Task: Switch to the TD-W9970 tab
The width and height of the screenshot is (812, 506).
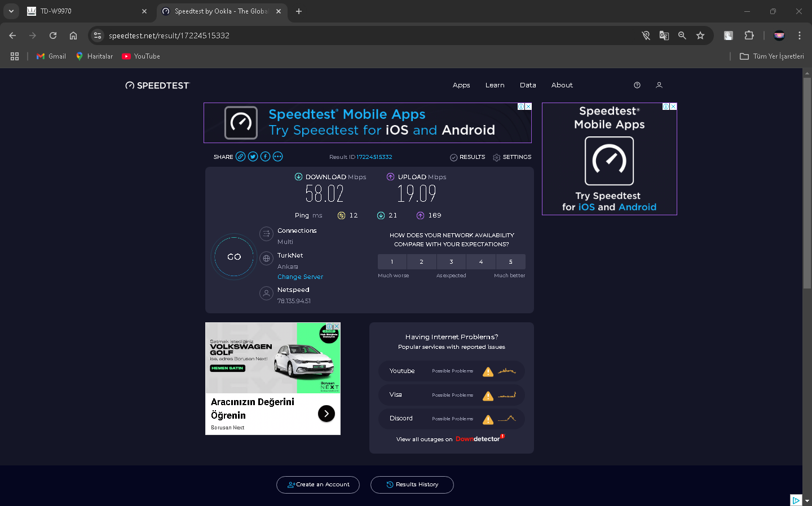Action: [x=87, y=11]
